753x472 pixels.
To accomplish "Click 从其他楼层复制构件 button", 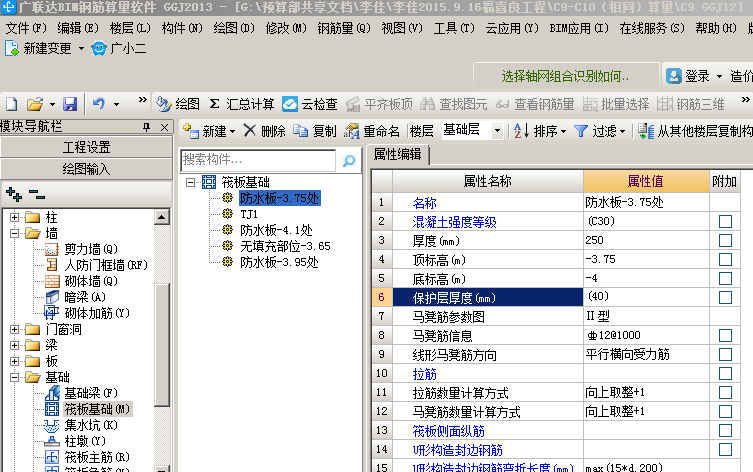I will click(695, 131).
